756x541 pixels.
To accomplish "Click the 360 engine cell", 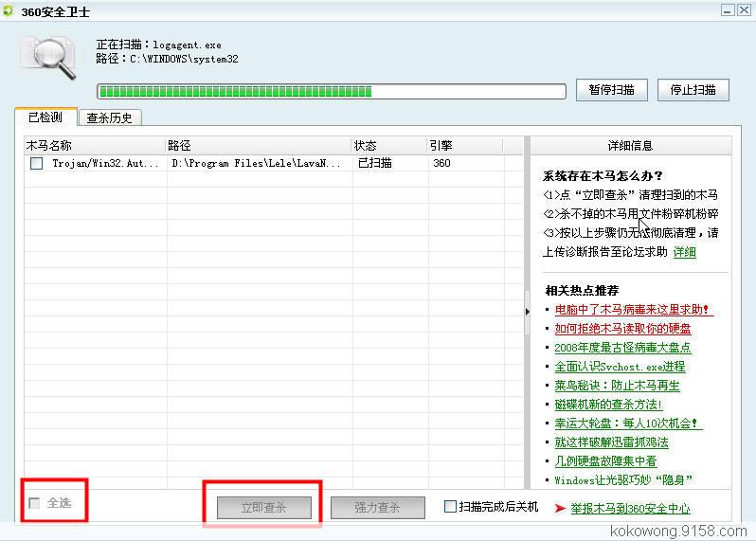I will coord(441,163).
